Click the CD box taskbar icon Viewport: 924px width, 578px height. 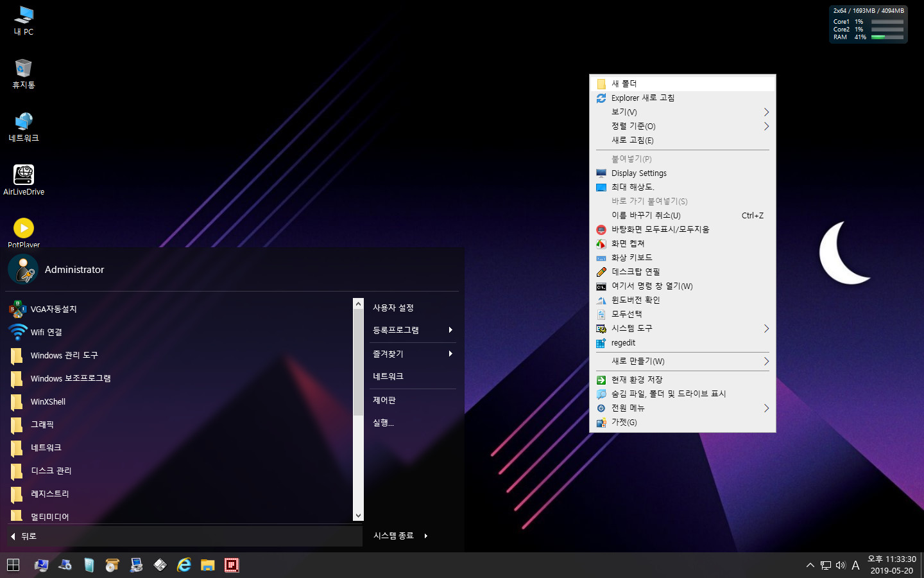[x=112, y=565]
